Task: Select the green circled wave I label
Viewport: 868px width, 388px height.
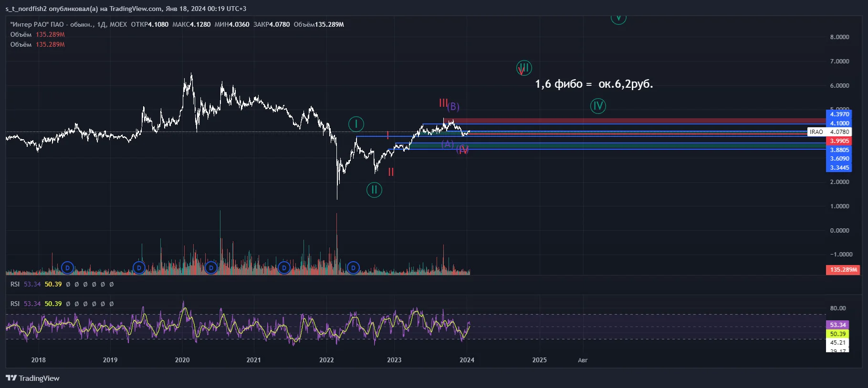Action: (x=356, y=124)
